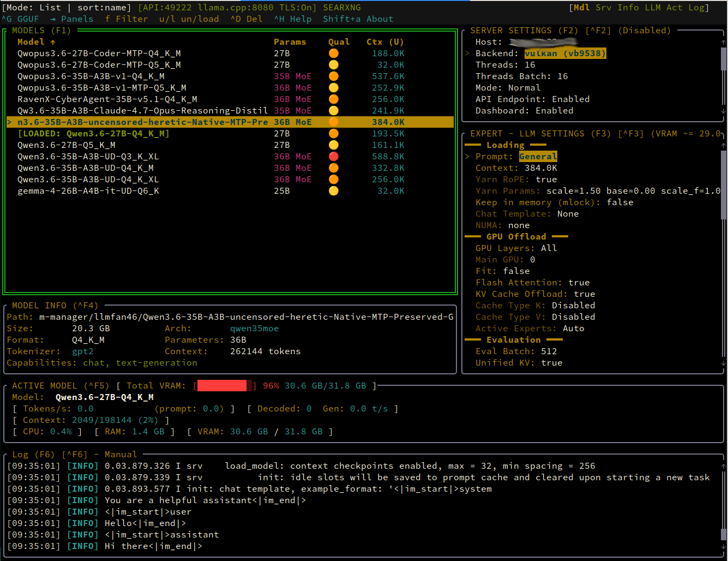Click quality dot of loaded Qwen3.6-27B-Q4_K_M row

[333, 134]
